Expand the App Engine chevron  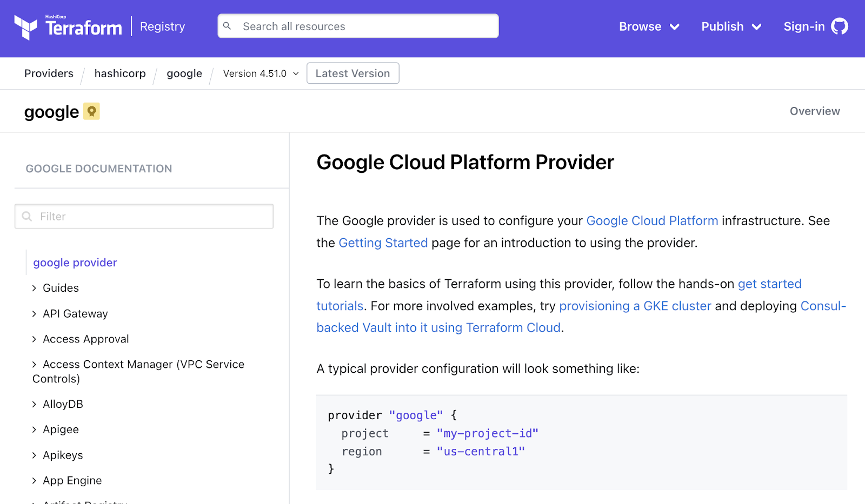point(34,481)
